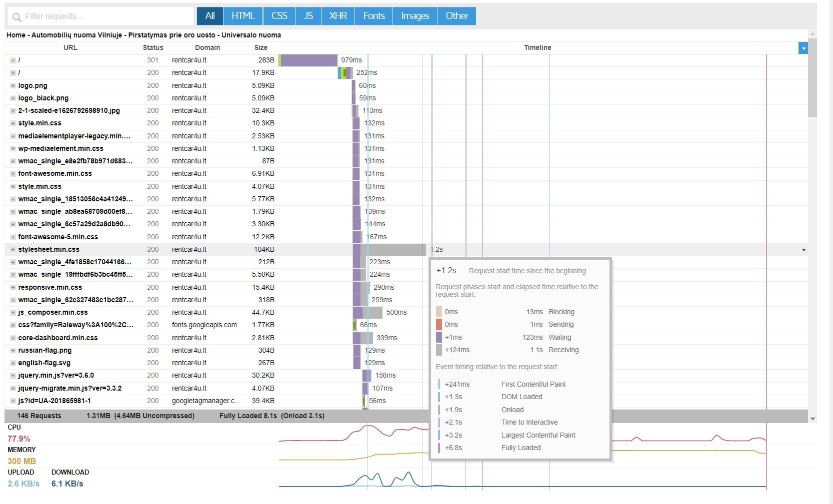Expand the js_composer.min.css request row
Viewport: 833px width, 504px height.
[13, 312]
